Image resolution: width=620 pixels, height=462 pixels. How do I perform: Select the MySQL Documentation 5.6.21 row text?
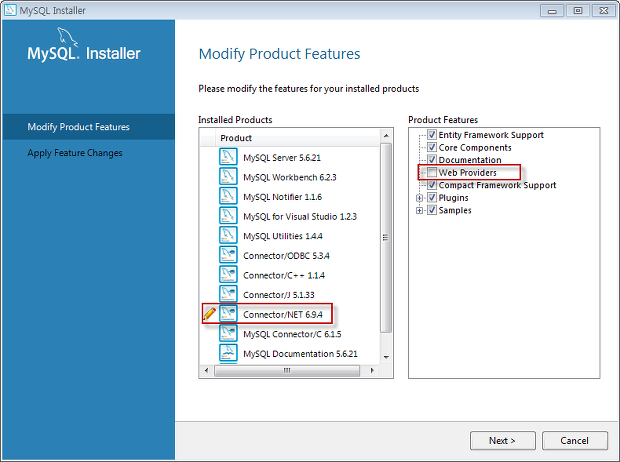click(x=300, y=354)
